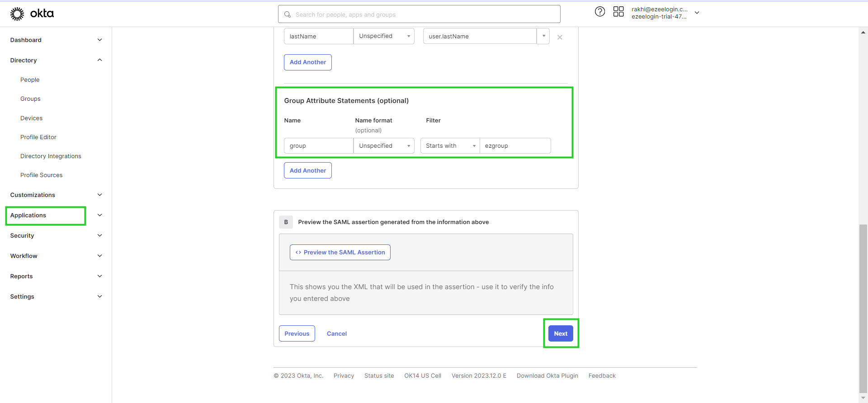Click the lastName name input field

coord(319,36)
